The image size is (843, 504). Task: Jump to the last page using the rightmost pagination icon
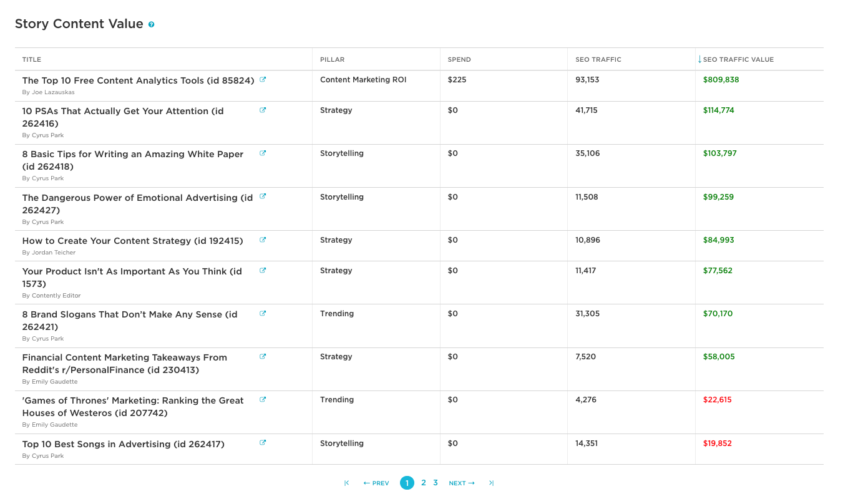(491, 482)
